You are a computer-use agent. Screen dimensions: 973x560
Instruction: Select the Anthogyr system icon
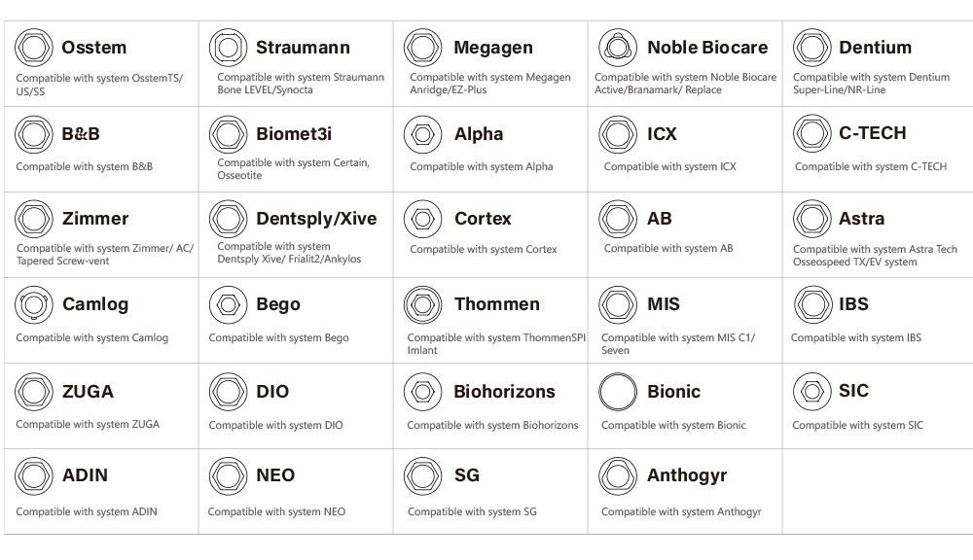(x=618, y=476)
